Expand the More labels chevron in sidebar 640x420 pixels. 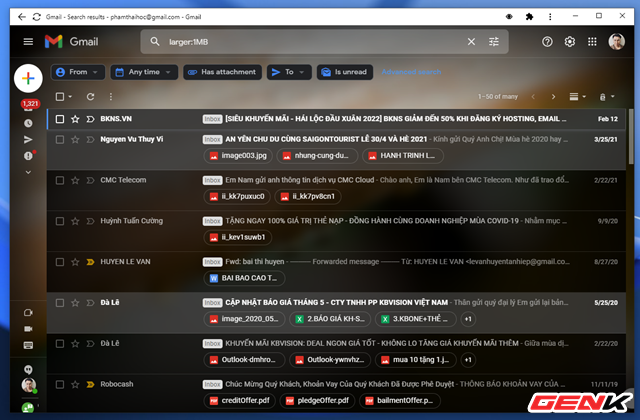(x=28, y=172)
